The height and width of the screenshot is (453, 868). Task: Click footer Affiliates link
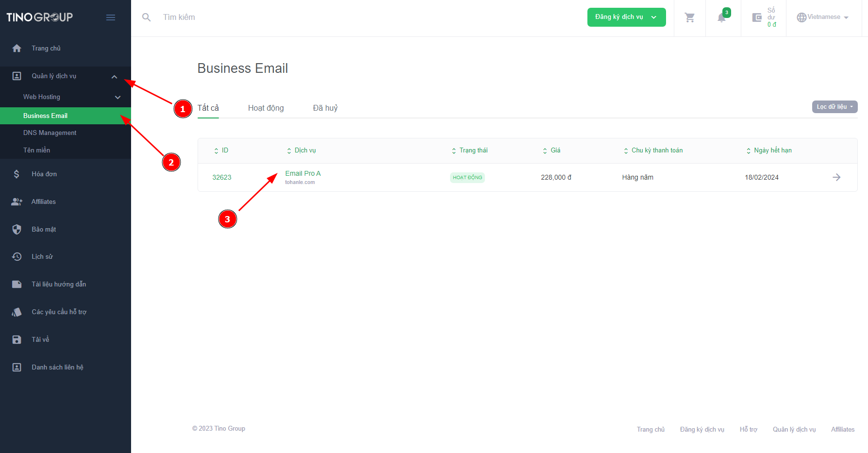(x=843, y=430)
